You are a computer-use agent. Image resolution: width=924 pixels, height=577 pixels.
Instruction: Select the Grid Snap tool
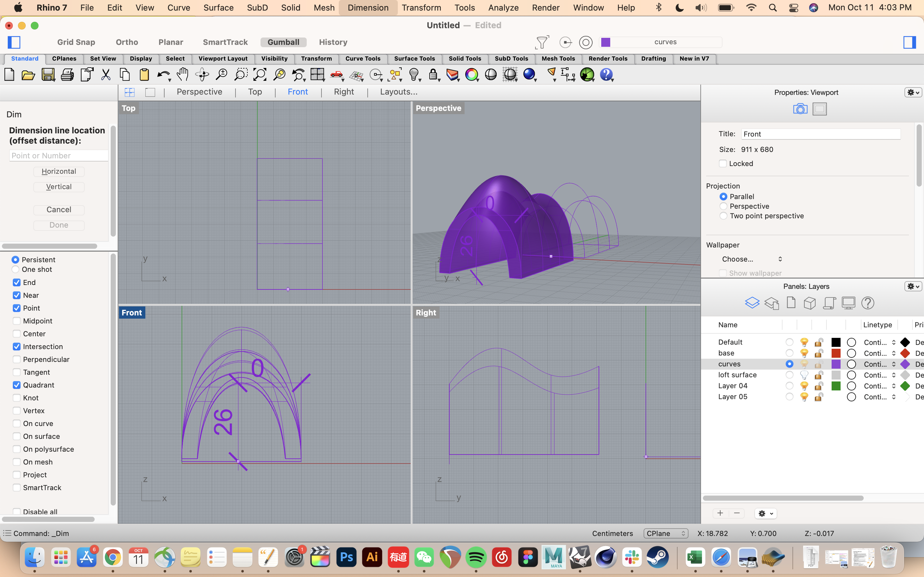(x=76, y=42)
